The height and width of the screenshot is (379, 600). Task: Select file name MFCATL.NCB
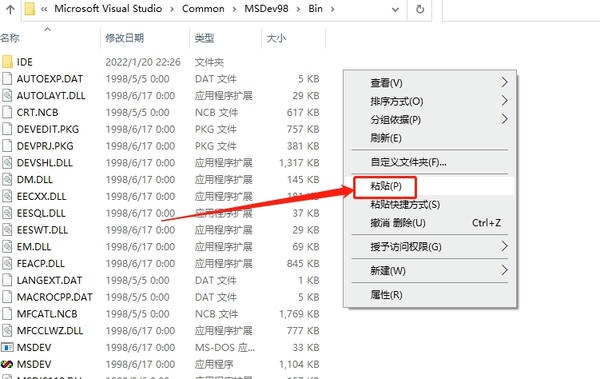tap(47, 314)
